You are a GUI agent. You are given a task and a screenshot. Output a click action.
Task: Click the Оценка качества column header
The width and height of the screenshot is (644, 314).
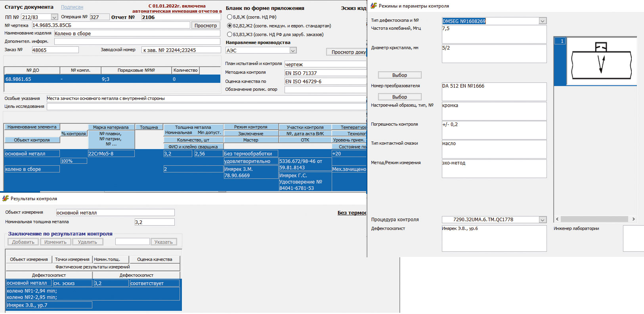[155, 259]
